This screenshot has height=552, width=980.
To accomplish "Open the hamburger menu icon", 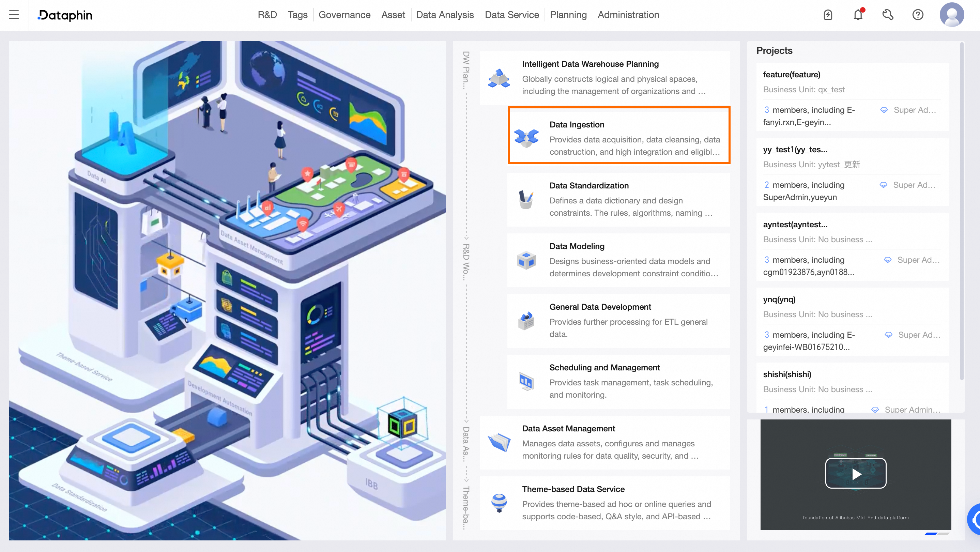I will pos(14,15).
